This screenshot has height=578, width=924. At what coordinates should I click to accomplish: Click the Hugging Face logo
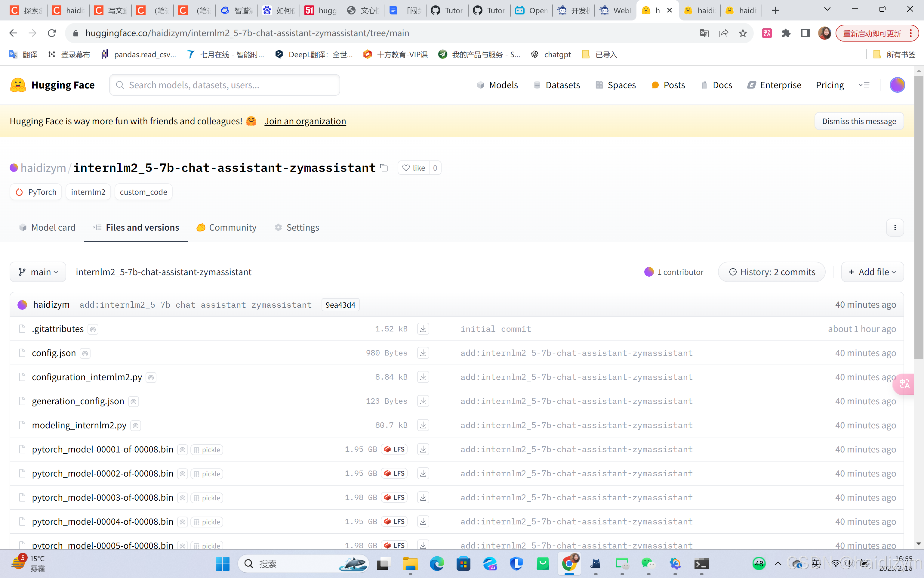coord(53,85)
